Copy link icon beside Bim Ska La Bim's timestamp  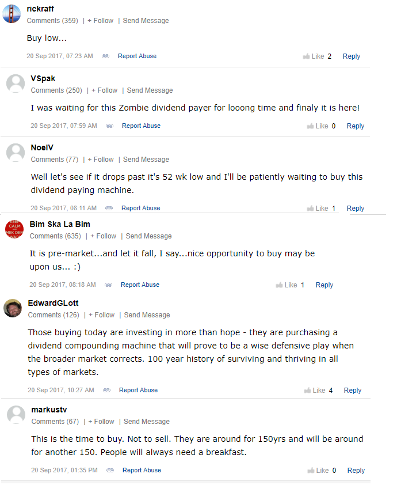pyautogui.click(x=109, y=285)
